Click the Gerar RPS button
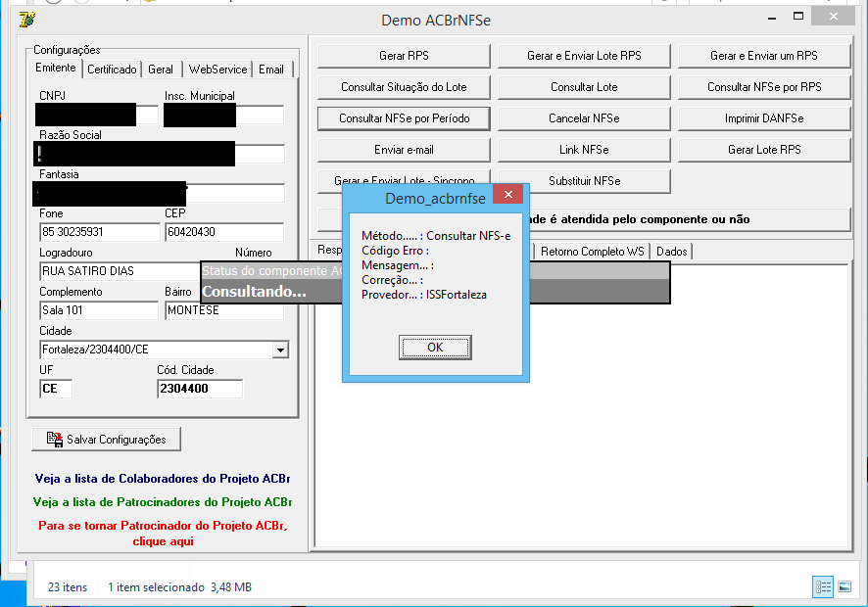868x607 pixels. (404, 56)
